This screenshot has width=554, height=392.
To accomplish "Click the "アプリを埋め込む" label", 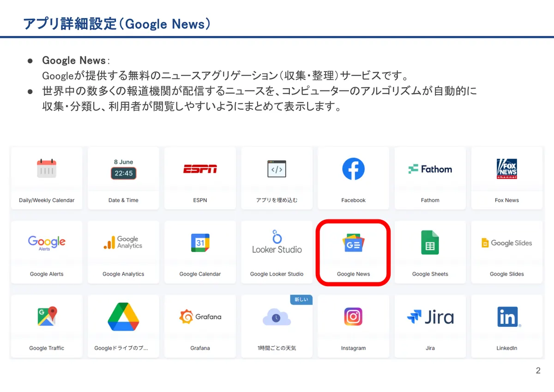I will tap(277, 200).
